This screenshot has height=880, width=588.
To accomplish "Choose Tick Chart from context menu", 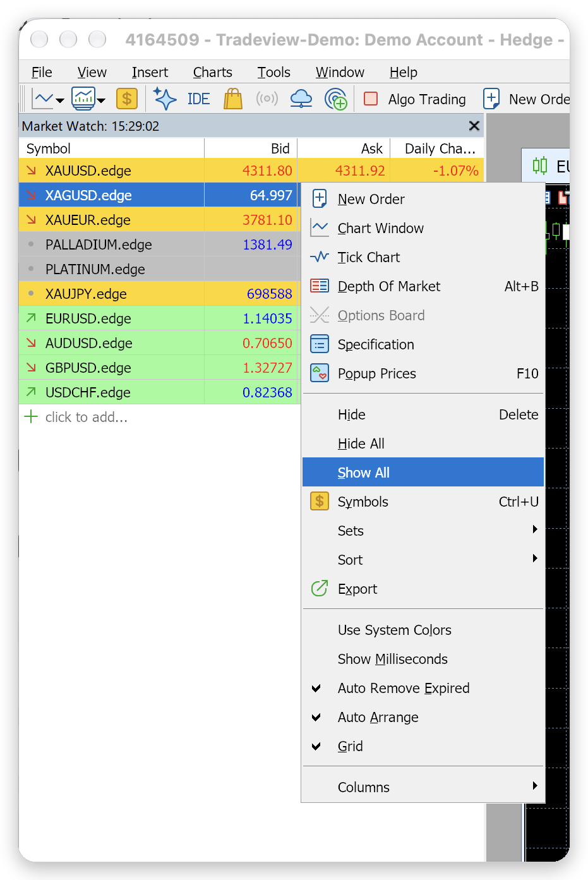I will tap(423, 257).
